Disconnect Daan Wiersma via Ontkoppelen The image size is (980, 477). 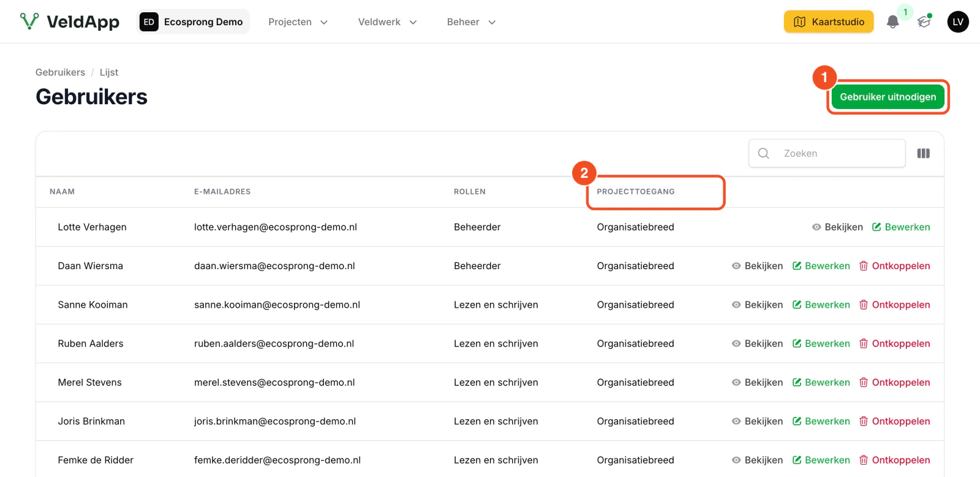(894, 266)
